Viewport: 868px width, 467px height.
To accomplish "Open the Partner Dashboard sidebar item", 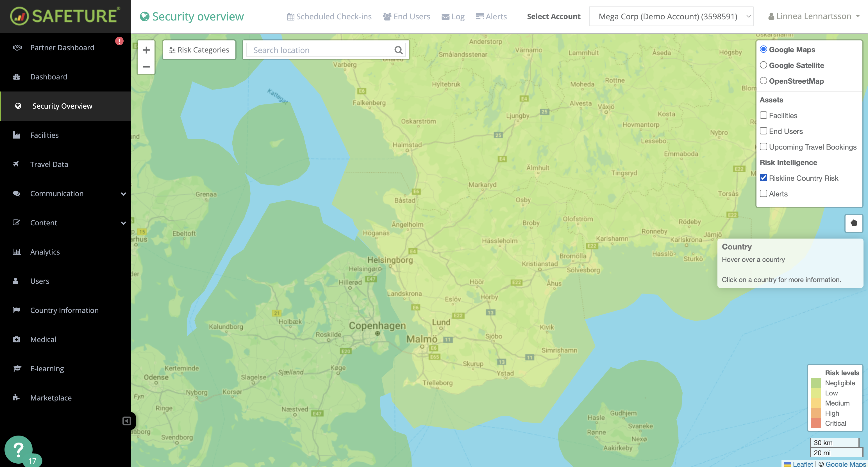I will 62,47.
